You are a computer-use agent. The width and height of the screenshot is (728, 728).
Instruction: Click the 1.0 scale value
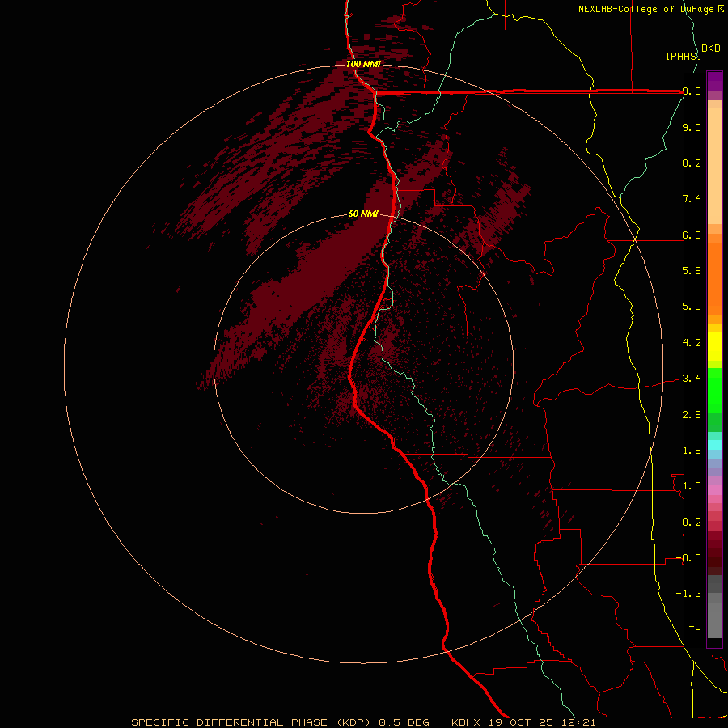pyautogui.click(x=692, y=485)
